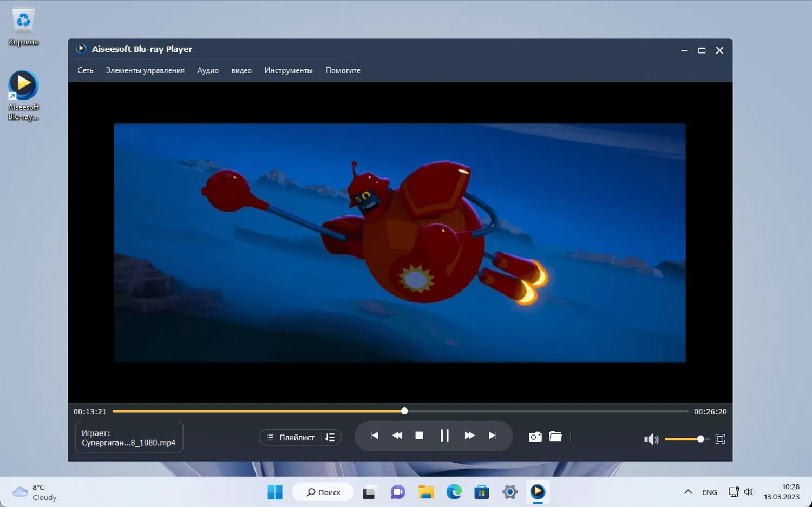Image resolution: width=812 pixels, height=507 pixels.
Task: Click the total duration 00:26:20
Action: point(710,412)
